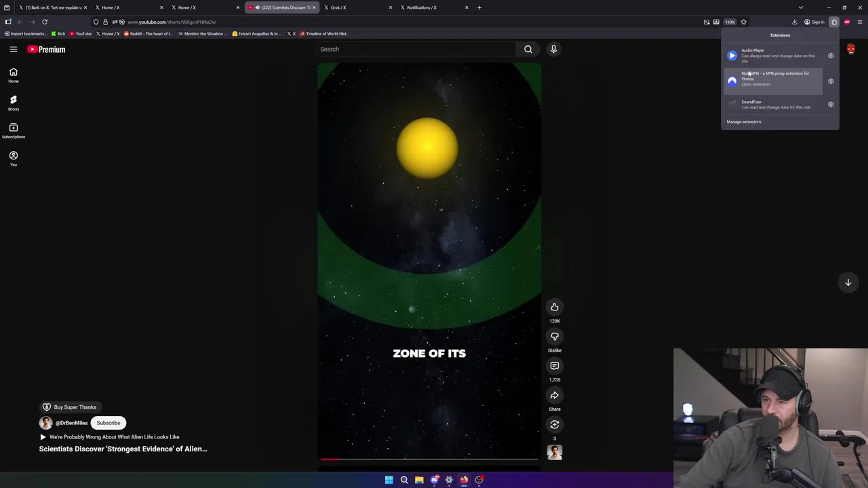
Task: Open settings gear for NordVPN extension
Action: tap(831, 81)
